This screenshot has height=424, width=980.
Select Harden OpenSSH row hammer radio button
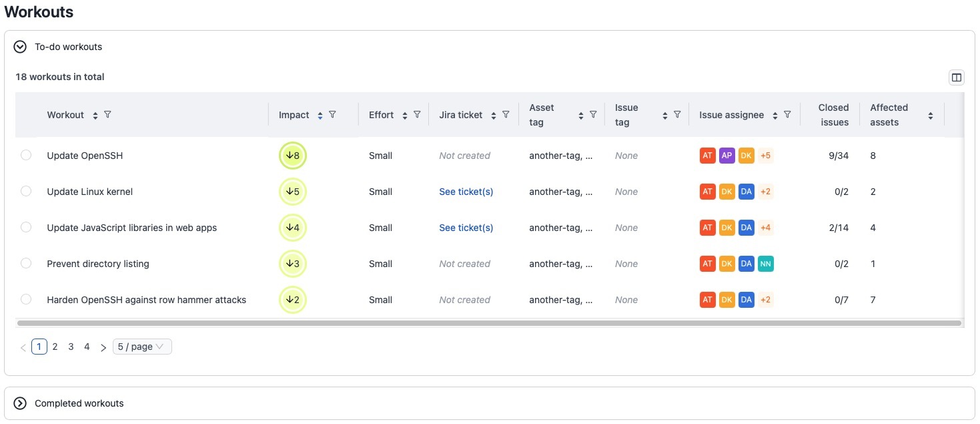26,299
